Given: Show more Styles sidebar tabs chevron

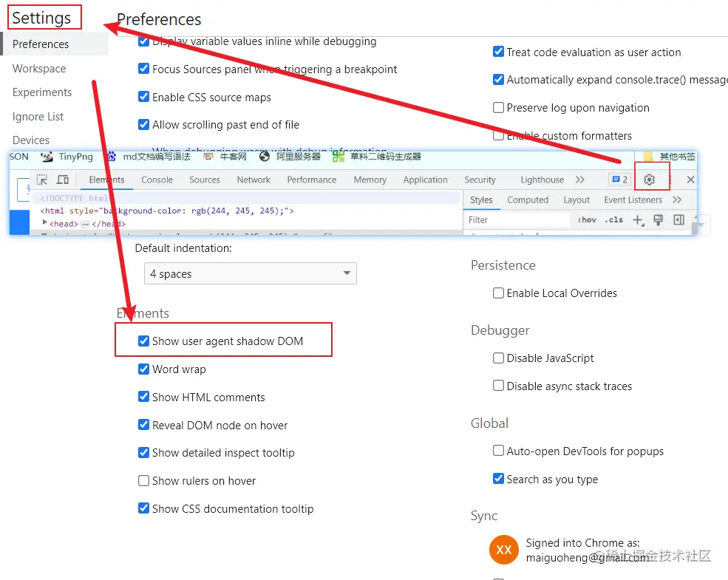Looking at the screenshot, I should click(x=677, y=200).
